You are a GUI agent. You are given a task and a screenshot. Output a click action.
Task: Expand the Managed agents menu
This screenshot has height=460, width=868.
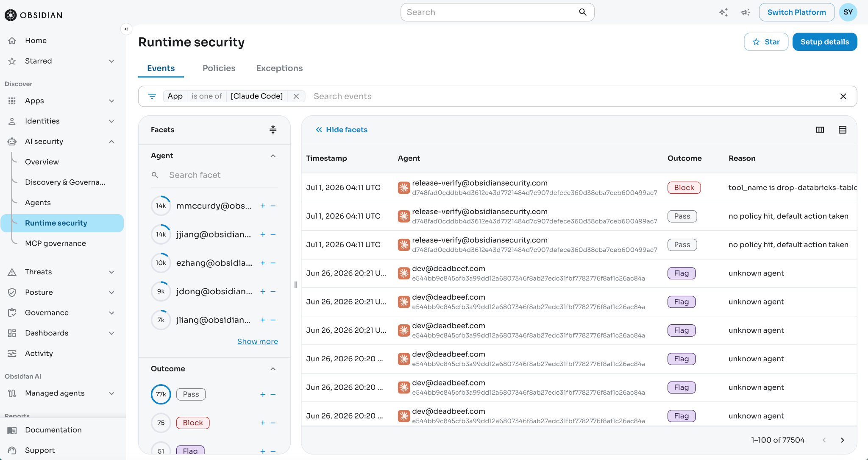click(111, 393)
